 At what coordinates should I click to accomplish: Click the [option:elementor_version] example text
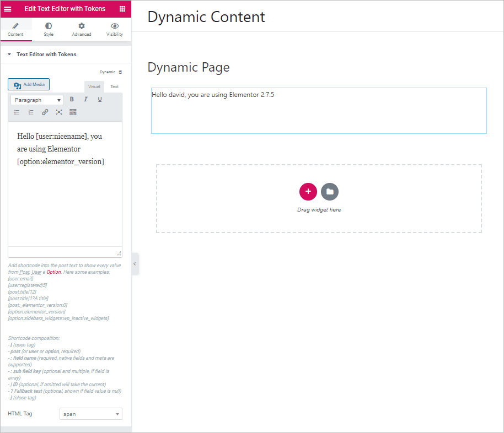point(36,312)
